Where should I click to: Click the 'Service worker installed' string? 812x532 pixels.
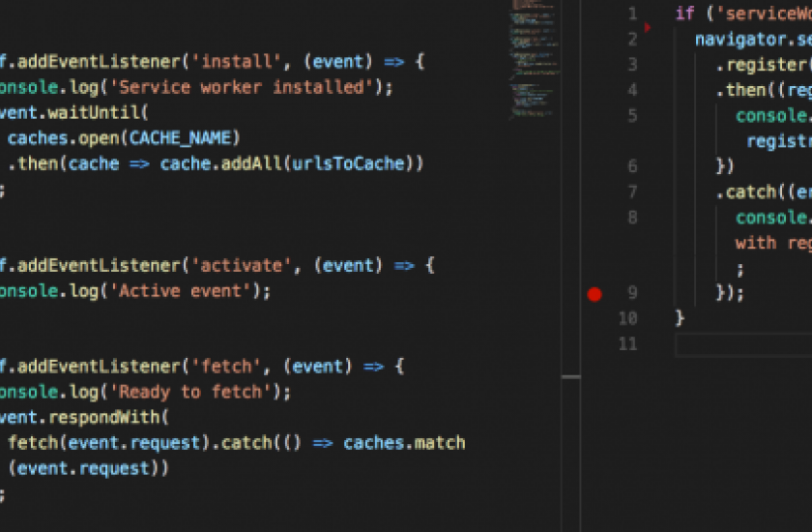tap(242, 88)
